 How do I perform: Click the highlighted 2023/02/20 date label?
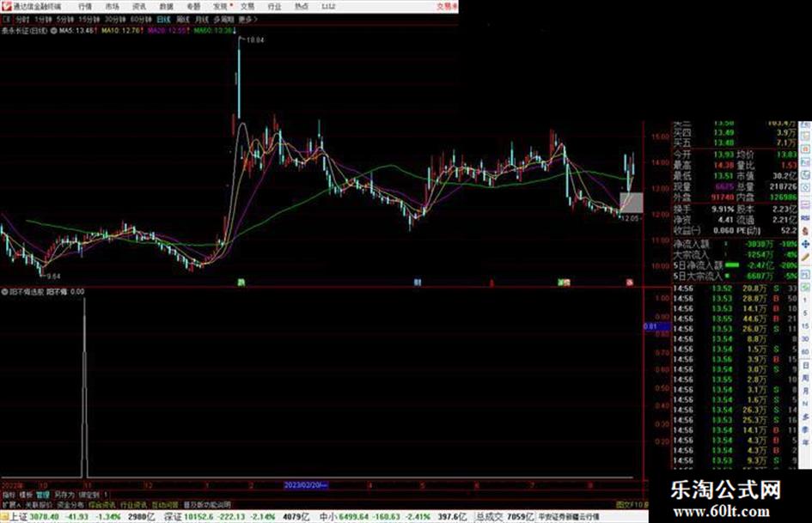pos(306,485)
